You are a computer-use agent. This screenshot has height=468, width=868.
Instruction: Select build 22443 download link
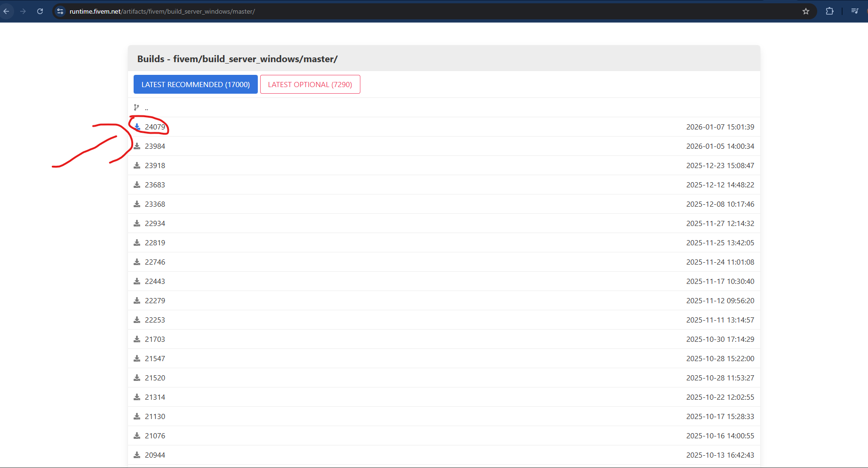pos(155,282)
